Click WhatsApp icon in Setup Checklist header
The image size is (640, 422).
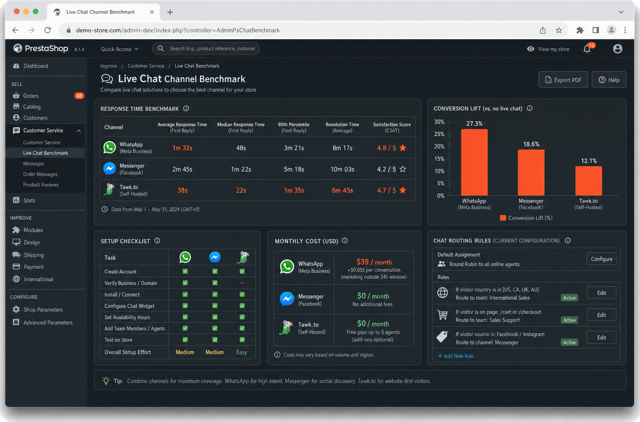point(185,257)
